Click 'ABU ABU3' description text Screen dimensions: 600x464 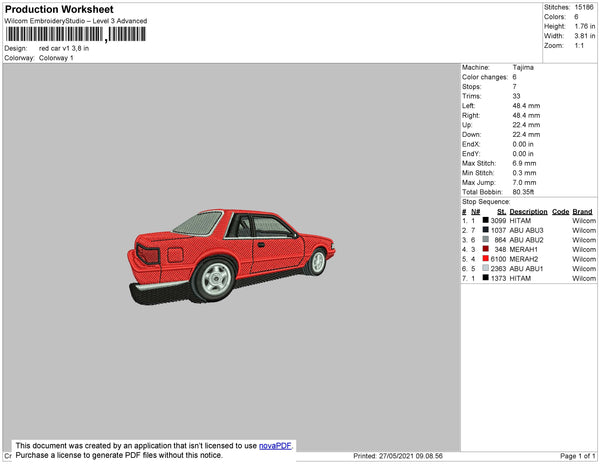click(x=526, y=230)
